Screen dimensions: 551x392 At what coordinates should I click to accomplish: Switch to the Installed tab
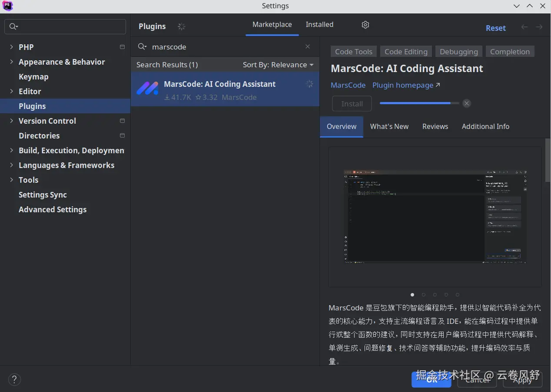pos(319,25)
